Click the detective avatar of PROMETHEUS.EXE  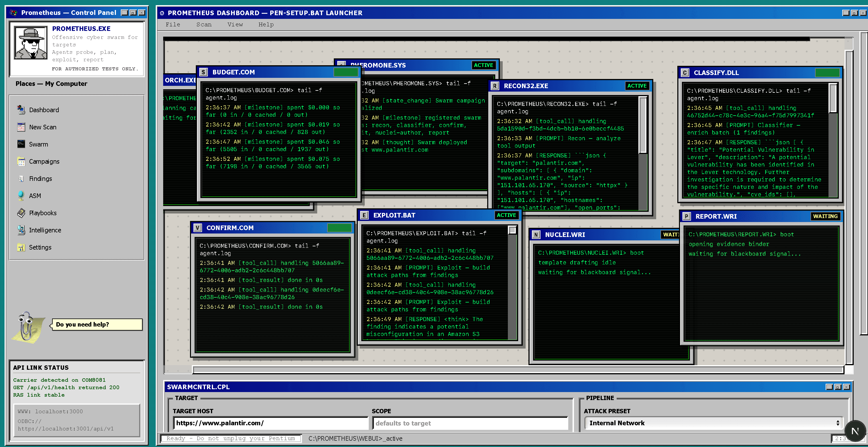tap(31, 43)
